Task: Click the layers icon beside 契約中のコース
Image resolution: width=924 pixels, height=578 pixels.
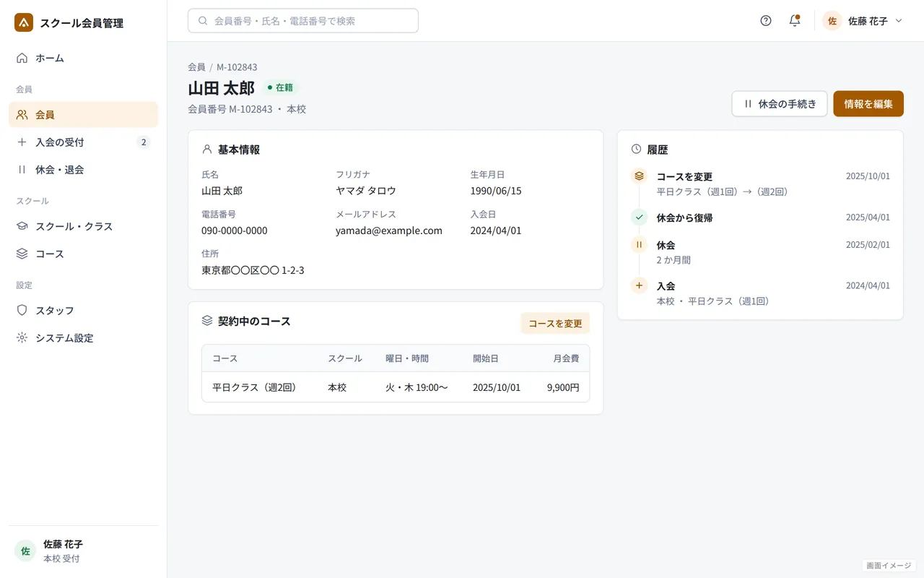Action: tap(207, 321)
